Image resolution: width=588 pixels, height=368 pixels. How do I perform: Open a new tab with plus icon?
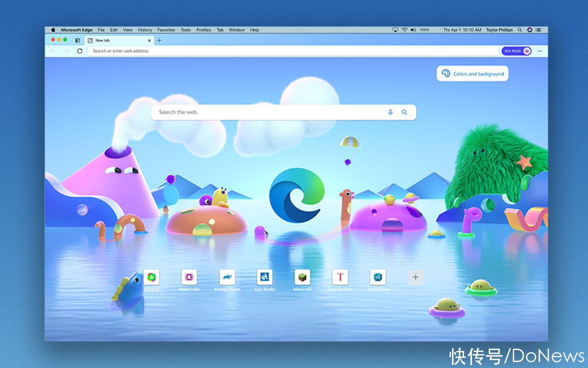click(x=159, y=40)
